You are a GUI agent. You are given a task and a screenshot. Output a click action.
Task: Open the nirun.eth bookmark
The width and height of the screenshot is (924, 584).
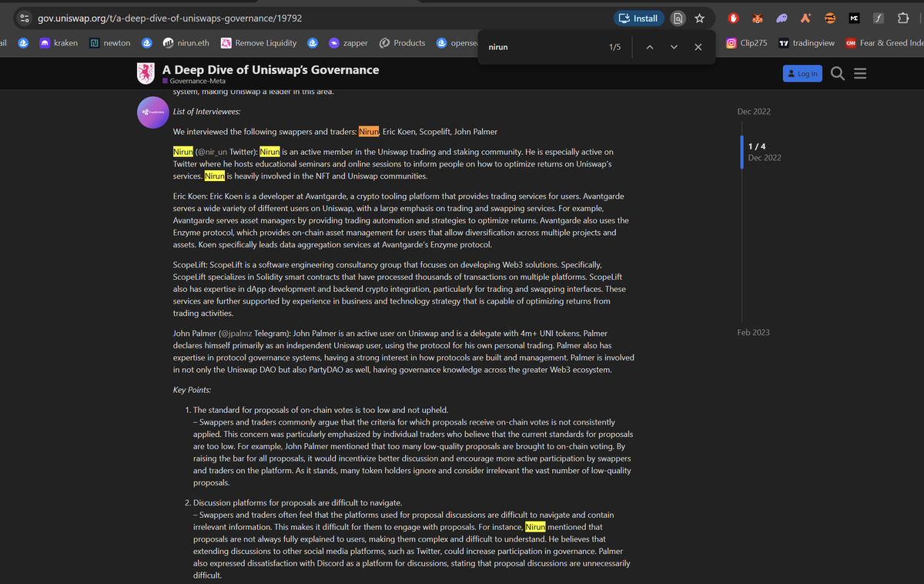click(x=187, y=43)
